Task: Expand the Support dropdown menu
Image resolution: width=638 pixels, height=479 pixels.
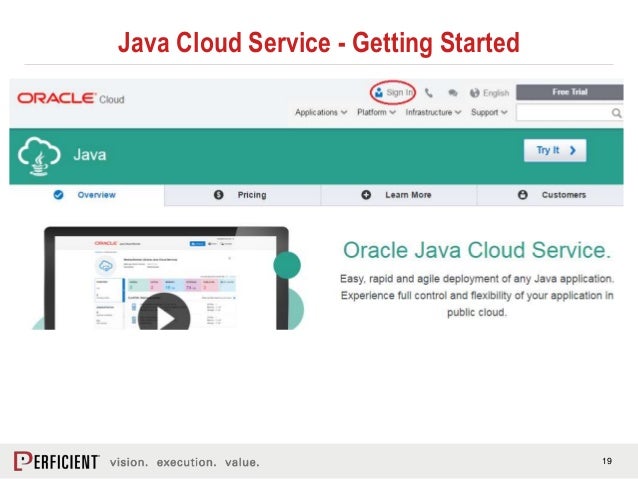Action: 489,112
